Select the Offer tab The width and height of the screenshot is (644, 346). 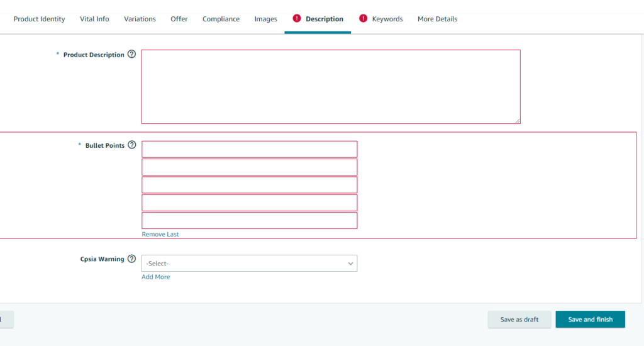(179, 19)
